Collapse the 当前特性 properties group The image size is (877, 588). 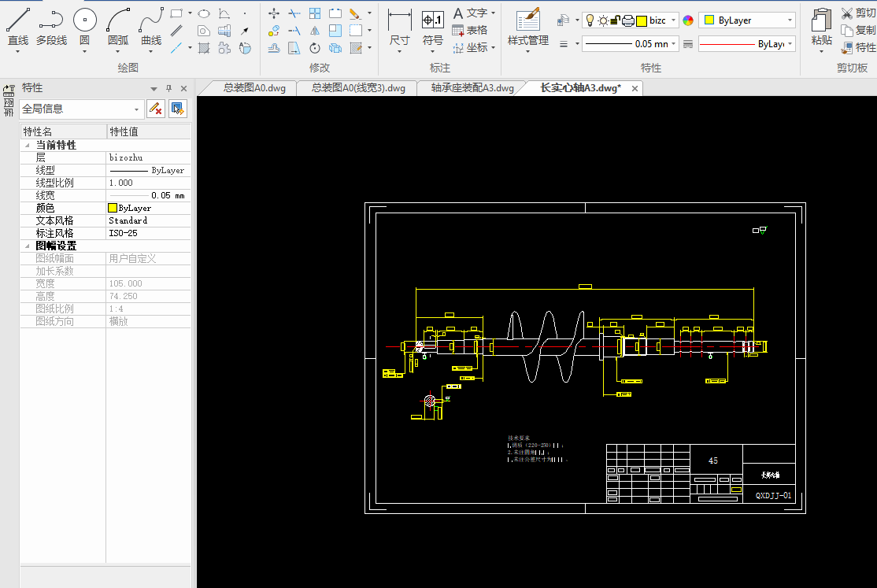(x=28, y=146)
